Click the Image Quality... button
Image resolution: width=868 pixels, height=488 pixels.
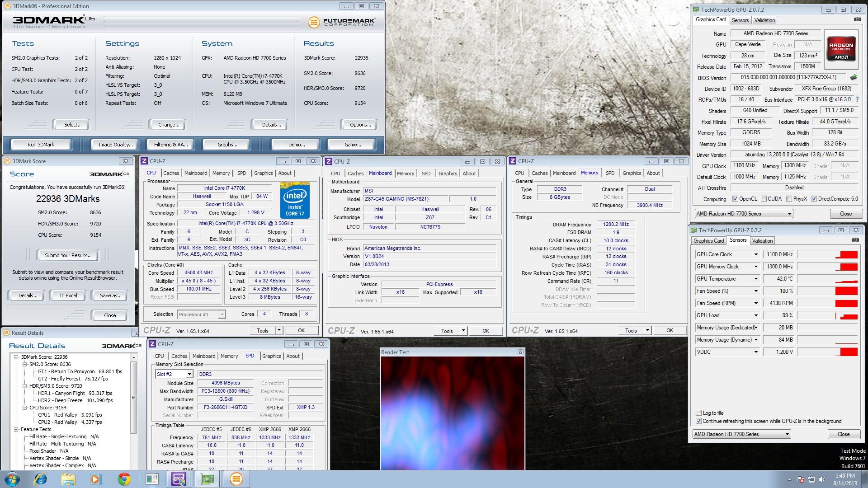point(116,145)
